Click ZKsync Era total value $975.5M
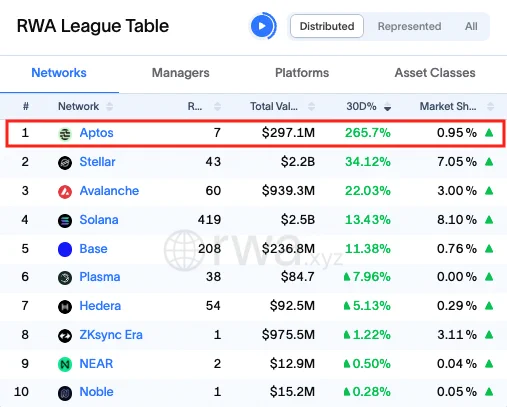Viewport: 507px width, 407px height. tap(288, 335)
